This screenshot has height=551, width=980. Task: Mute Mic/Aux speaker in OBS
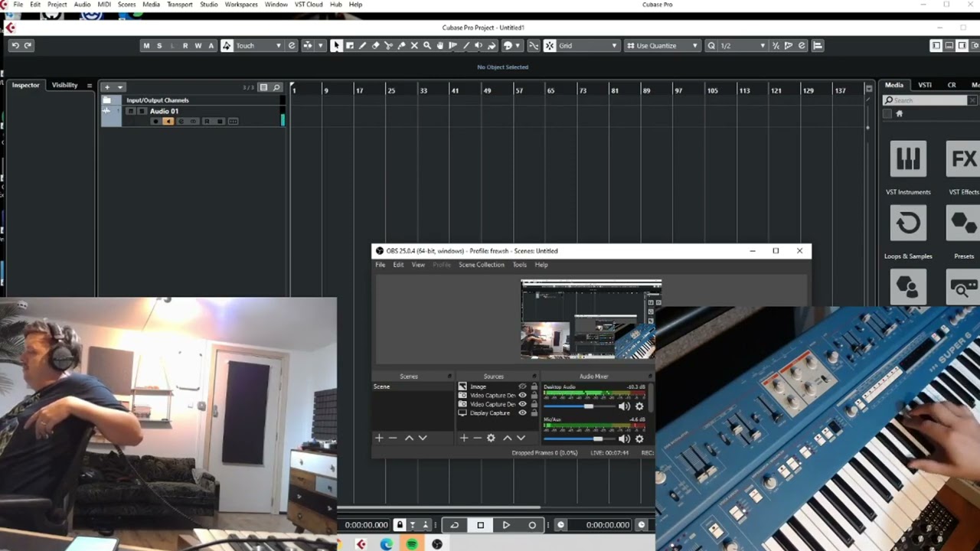click(624, 439)
